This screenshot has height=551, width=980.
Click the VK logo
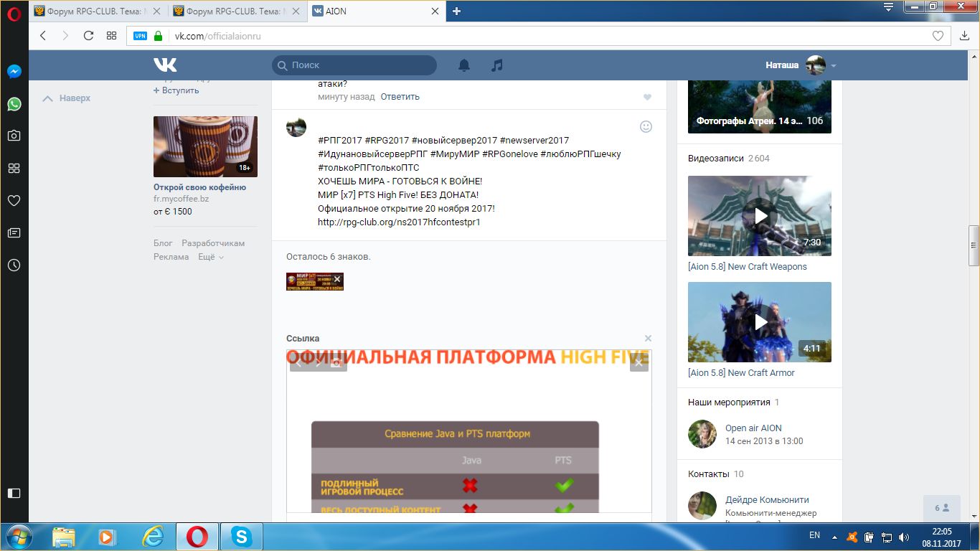[x=165, y=65]
